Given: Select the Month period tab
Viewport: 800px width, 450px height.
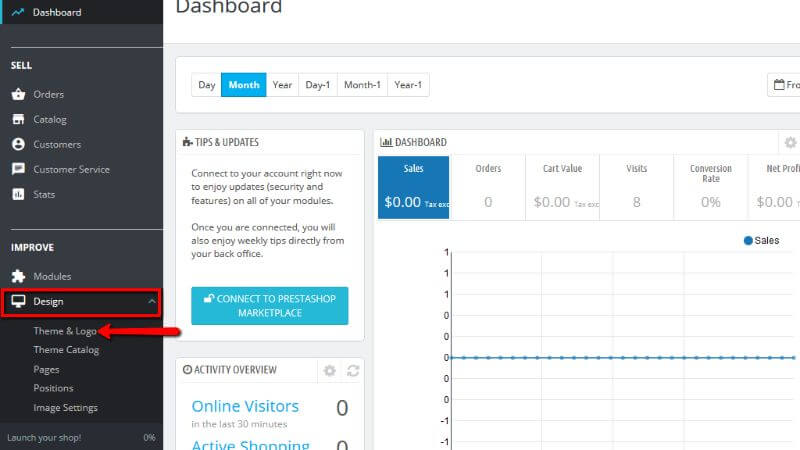Looking at the screenshot, I should [244, 85].
